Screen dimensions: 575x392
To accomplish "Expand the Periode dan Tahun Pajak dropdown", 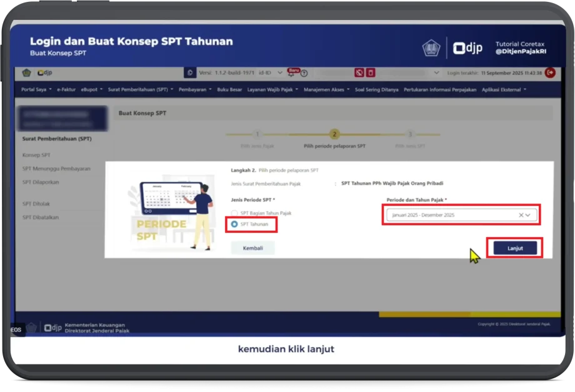I will pos(529,215).
